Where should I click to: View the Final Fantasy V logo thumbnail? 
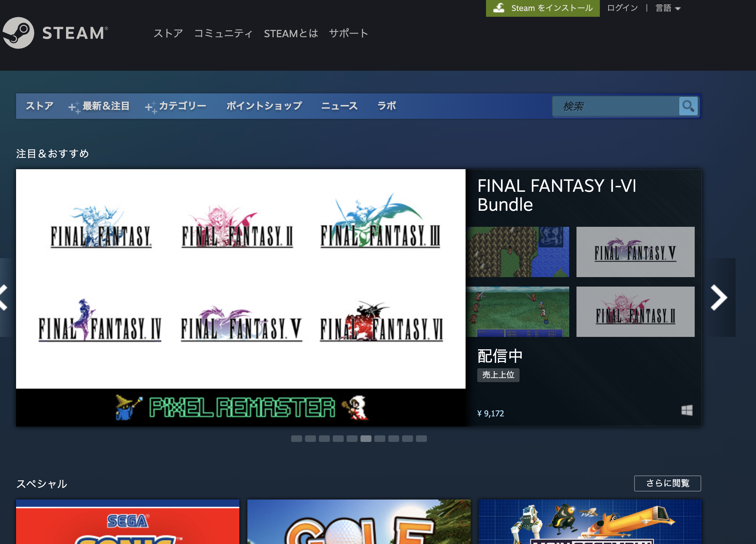[635, 252]
